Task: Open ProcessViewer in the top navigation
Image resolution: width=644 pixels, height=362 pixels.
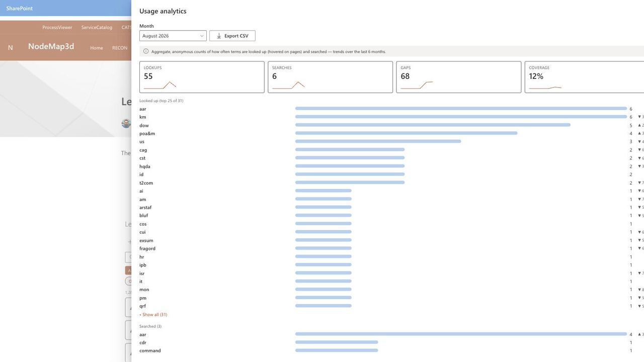Action: coord(57,27)
